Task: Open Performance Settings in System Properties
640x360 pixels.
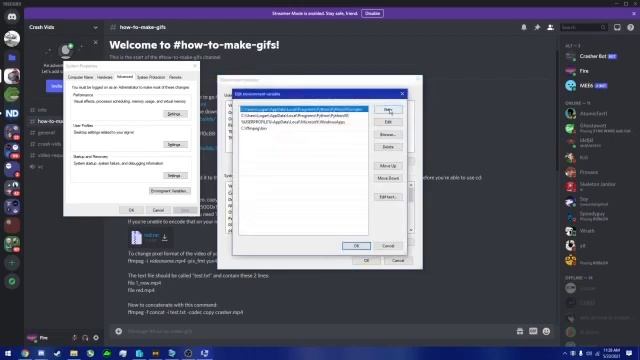Action: [175, 114]
